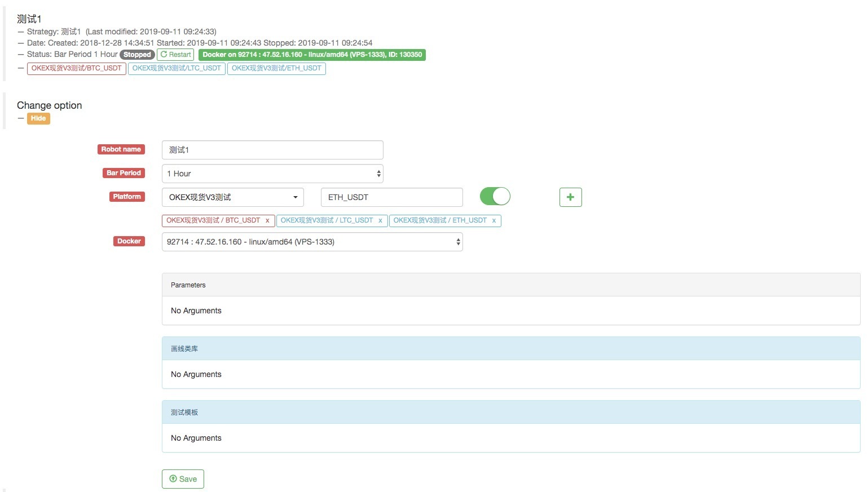
Task: Click No Arguments under 画线类库
Action: tap(196, 374)
